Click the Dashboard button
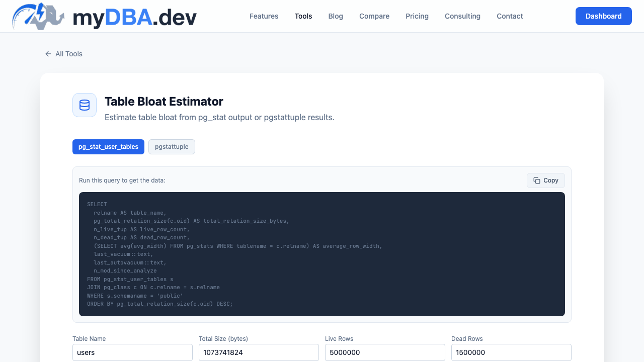644x362 pixels. click(604, 16)
